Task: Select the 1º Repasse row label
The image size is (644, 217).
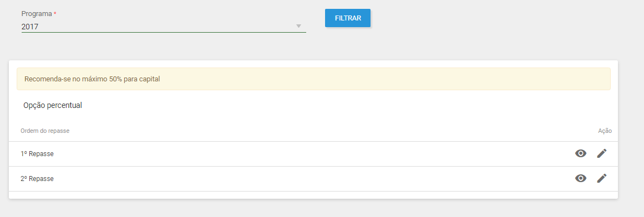Action: coord(37,154)
